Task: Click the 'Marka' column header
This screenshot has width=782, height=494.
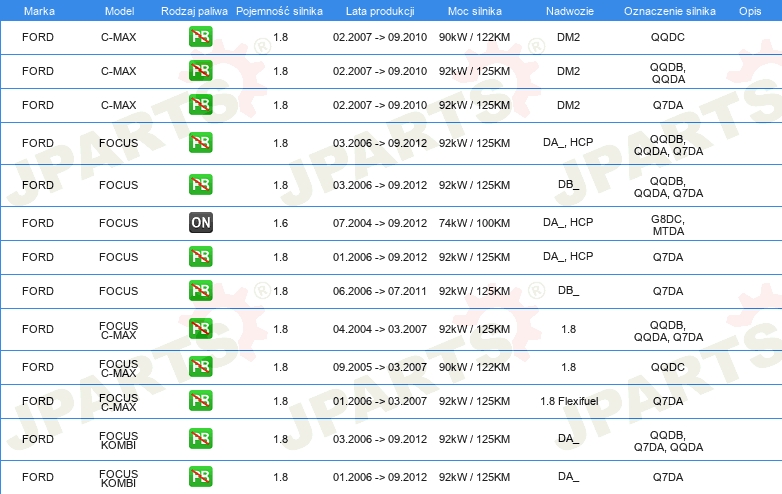Action: [x=39, y=11]
